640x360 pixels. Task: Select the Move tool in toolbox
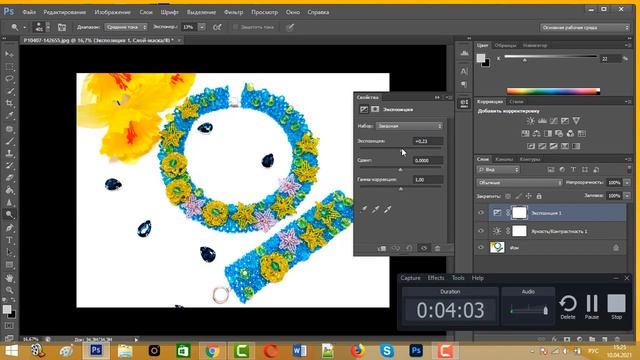pyautogui.click(x=9, y=54)
